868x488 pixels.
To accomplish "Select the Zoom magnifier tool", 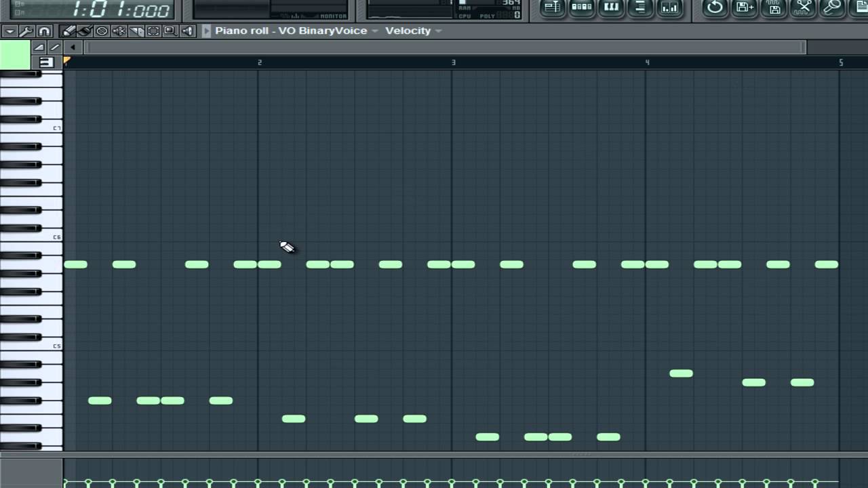I will tap(170, 31).
